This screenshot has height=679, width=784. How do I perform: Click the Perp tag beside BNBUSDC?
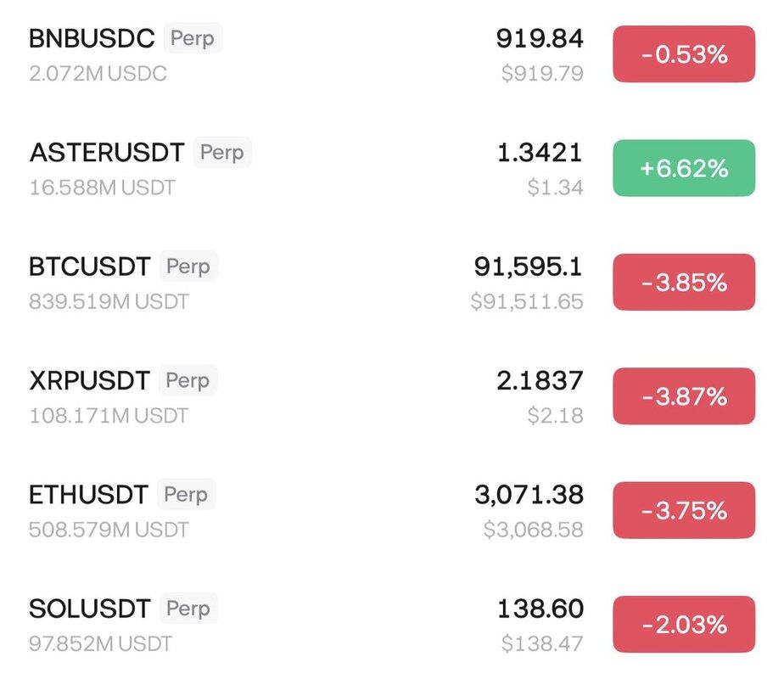tap(193, 38)
